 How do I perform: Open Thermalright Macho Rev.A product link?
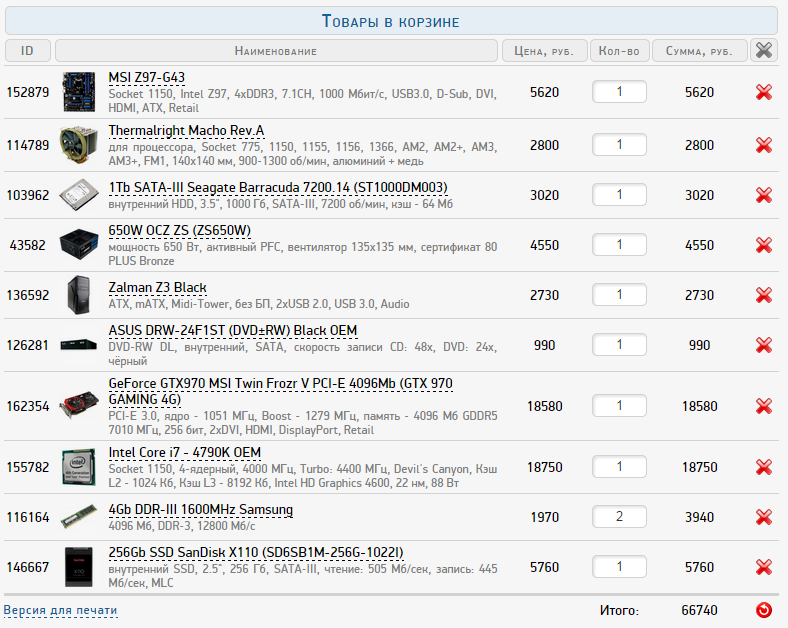(x=186, y=131)
